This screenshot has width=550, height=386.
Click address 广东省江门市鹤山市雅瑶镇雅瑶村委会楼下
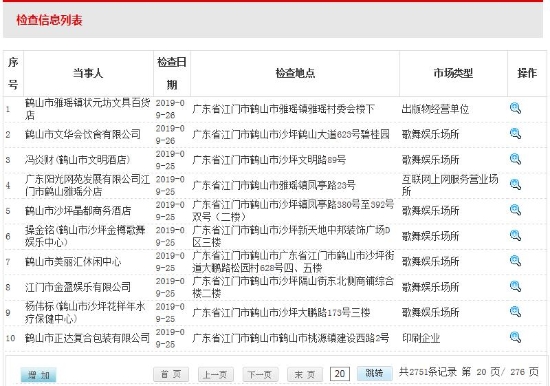pyautogui.click(x=283, y=109)
